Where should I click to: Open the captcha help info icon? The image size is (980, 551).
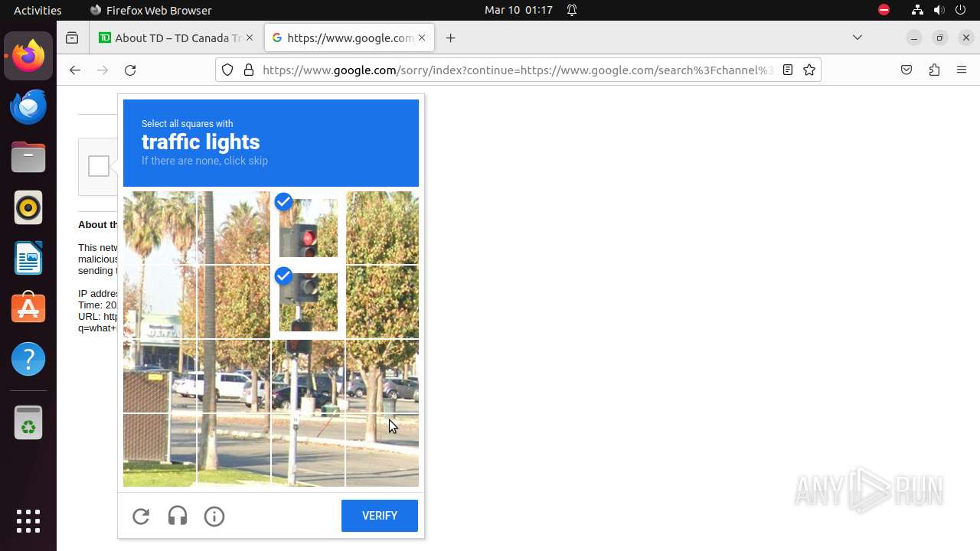[214, 517]
